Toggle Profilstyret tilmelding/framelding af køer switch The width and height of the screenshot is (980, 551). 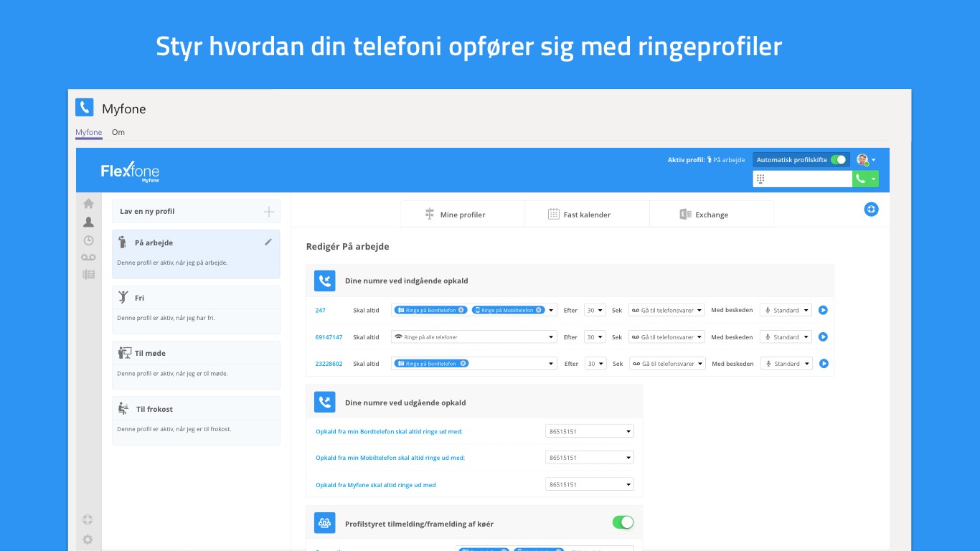(x=623, y=522)
